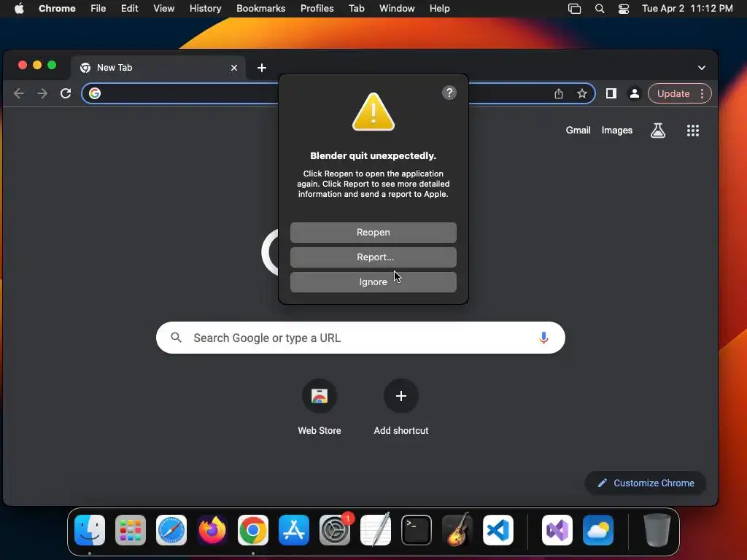The height and width of the screenshot is (560, 747).
Task: Open Stage Manager icon in menu bar
Action: click(575, 8)
